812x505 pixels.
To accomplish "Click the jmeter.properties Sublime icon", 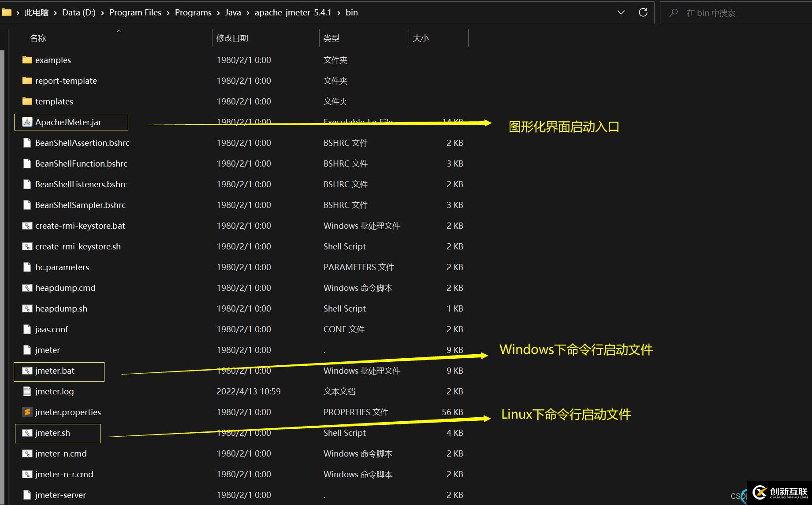I will (27, 412).
